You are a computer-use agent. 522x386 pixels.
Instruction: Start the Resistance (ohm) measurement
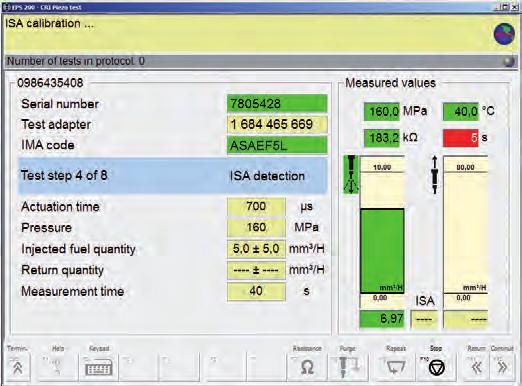(x=307, y=367)
